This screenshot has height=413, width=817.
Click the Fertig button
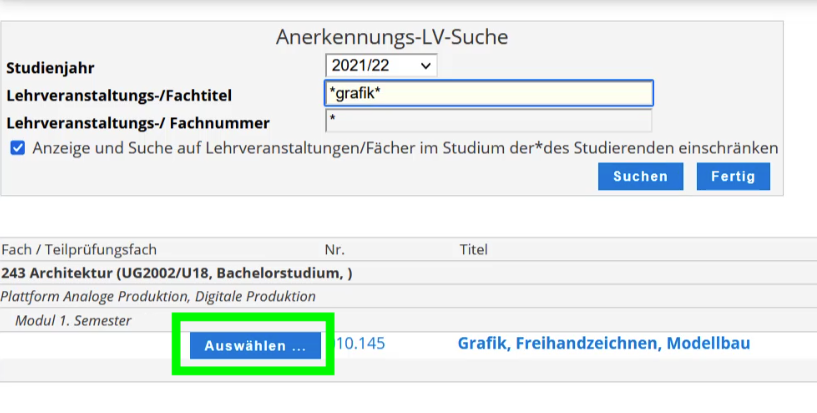coord(733,177)
